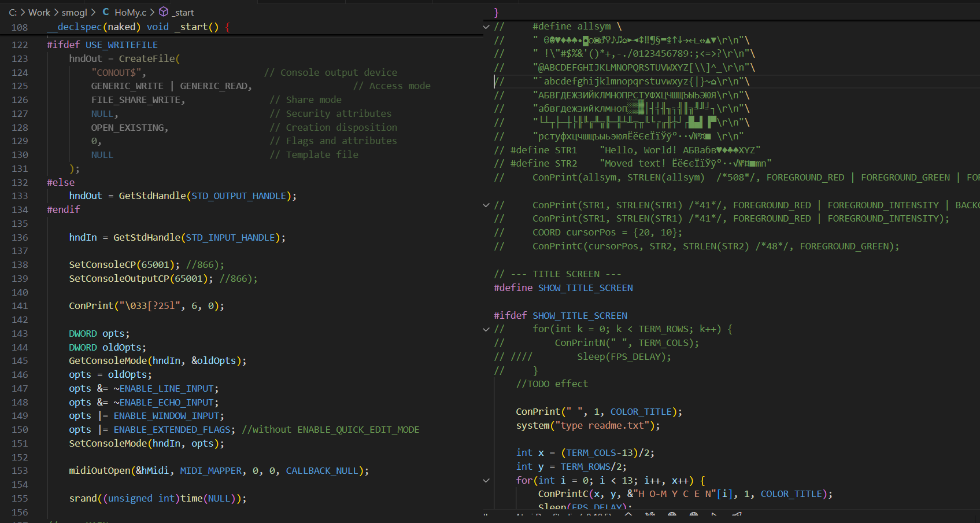This screenshot has height=523, width=980.
Task: Click the C file icon in breadcrumb
Action: point(106,12)
